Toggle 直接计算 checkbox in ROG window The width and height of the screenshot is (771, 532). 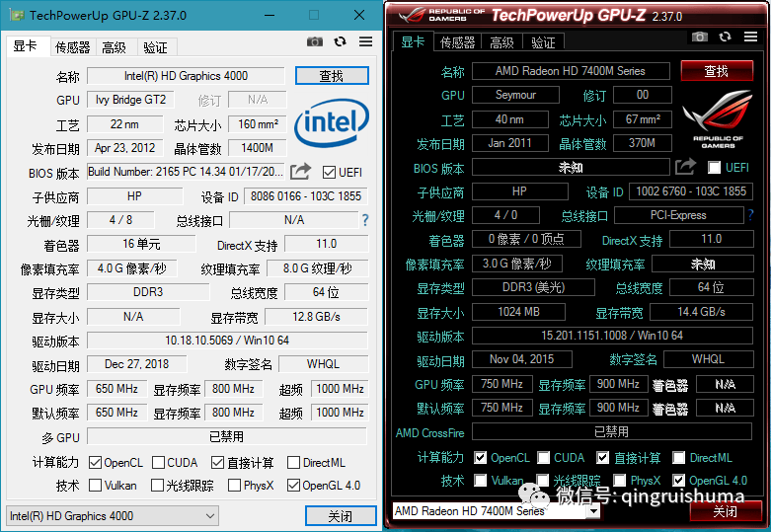point(603,458)
